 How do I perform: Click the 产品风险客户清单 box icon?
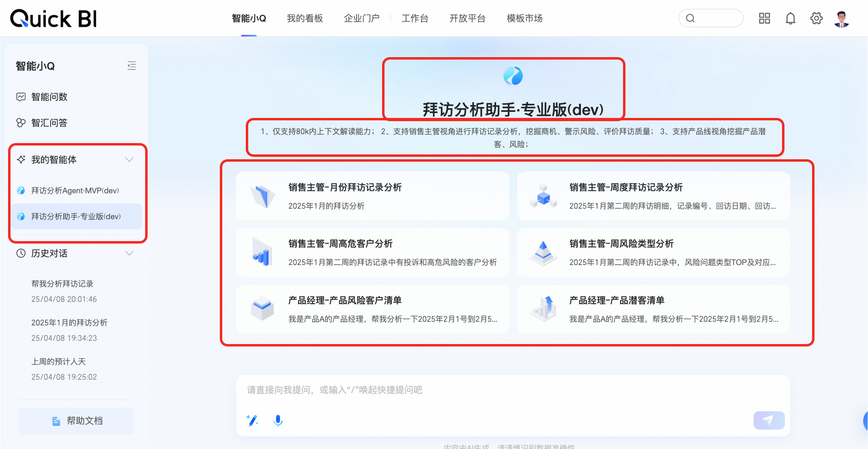[262, 309]
